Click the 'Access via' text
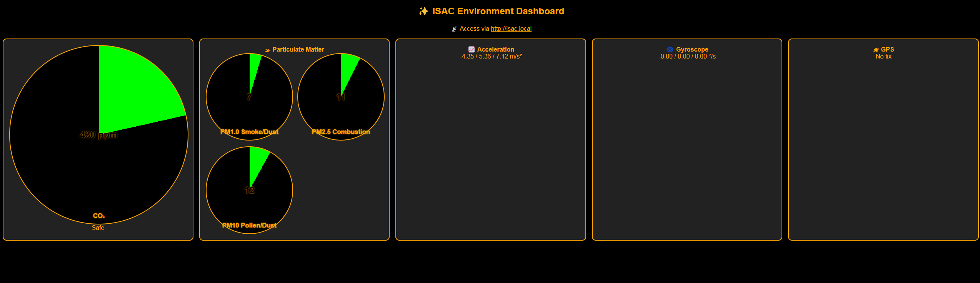The image size is (980, 283). click(x=474, y=29)
